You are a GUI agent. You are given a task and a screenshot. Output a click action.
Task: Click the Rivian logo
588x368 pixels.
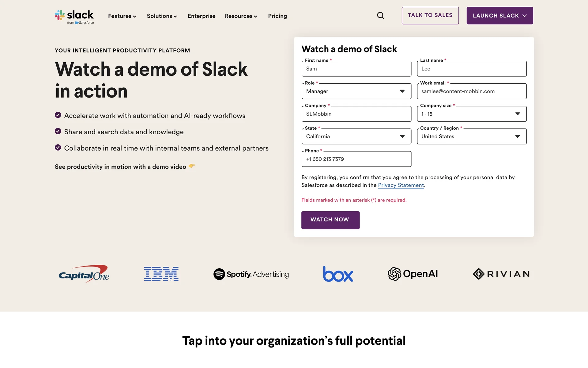pos(501,274)
